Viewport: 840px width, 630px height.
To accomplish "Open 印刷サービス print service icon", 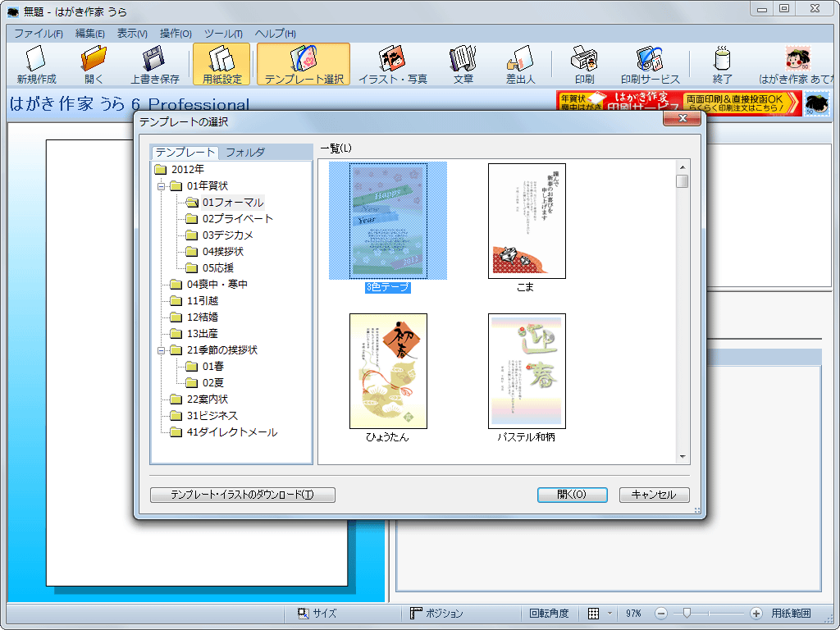I will pos(650,65).
